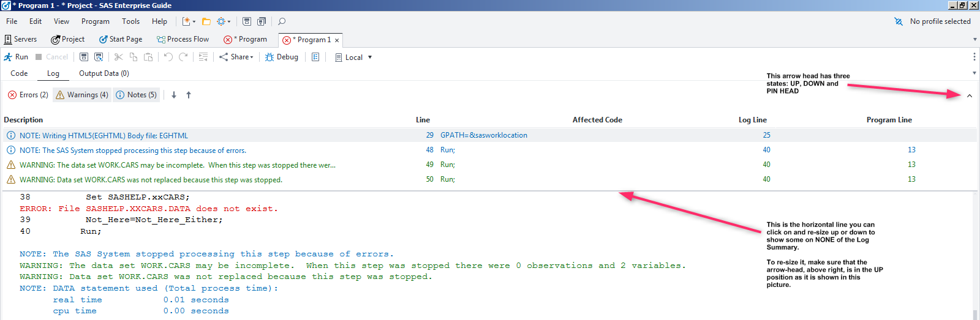980x320 pixels.
Task: Open the Tools menu
Action: click(x=130, y=21)
